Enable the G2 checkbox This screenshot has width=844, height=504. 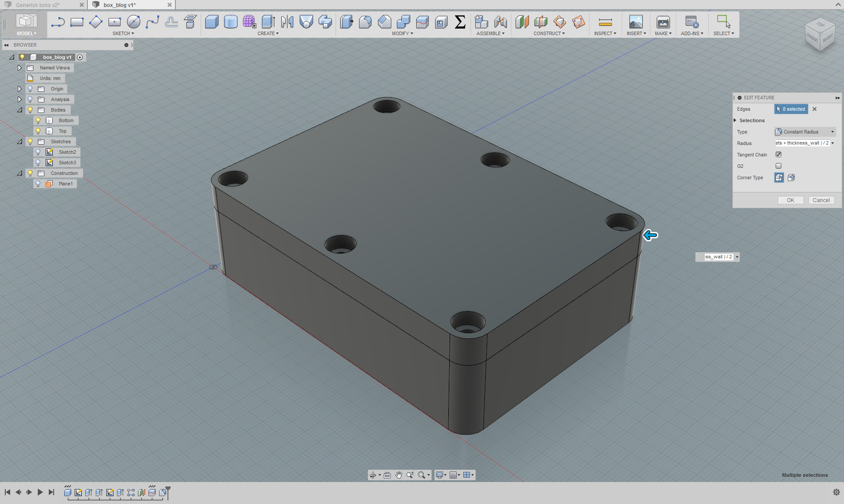coord(779,166)
